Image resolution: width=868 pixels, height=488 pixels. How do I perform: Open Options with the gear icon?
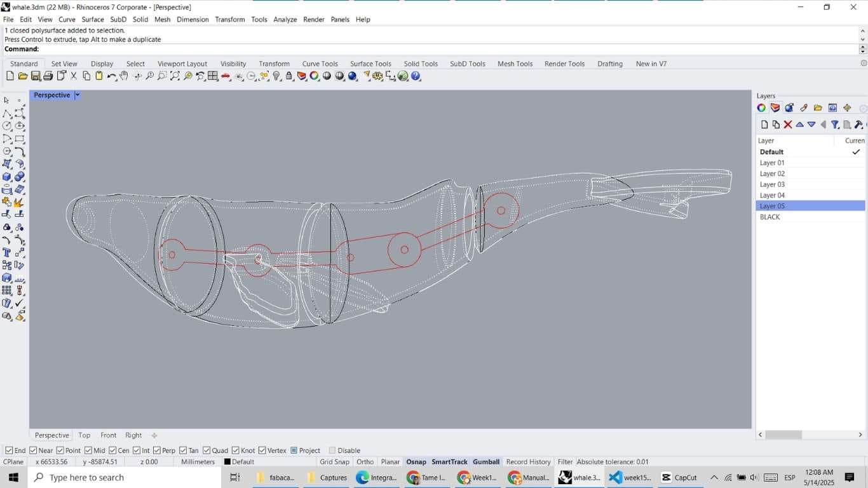click(378, 76)
